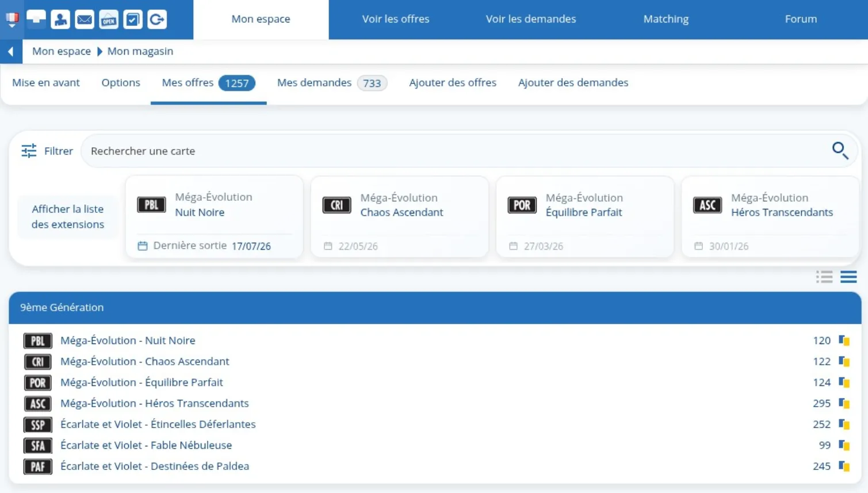Select the Chaos Ascendant extension card
The height and width of the screenshot is (493, 868).
(x=400, y=217)
